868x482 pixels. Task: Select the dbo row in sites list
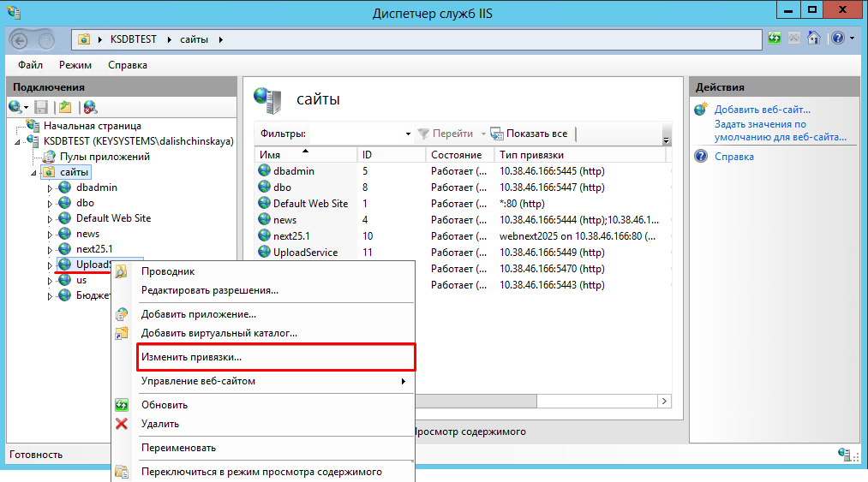pos(463,187)
